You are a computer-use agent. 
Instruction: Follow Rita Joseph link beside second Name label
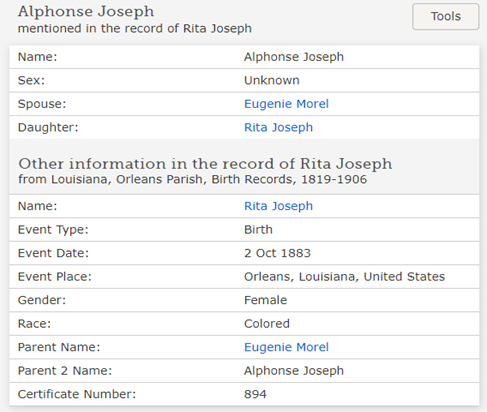[x=278, y=206]
